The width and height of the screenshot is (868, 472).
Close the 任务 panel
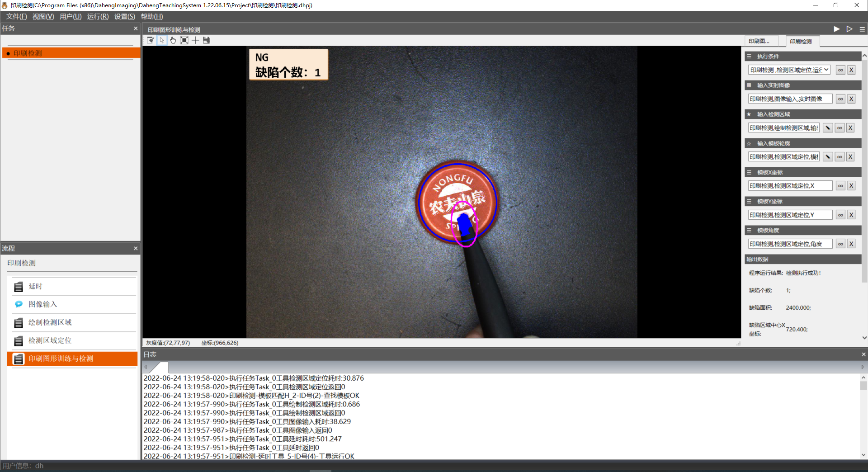(x=136, y=28)
